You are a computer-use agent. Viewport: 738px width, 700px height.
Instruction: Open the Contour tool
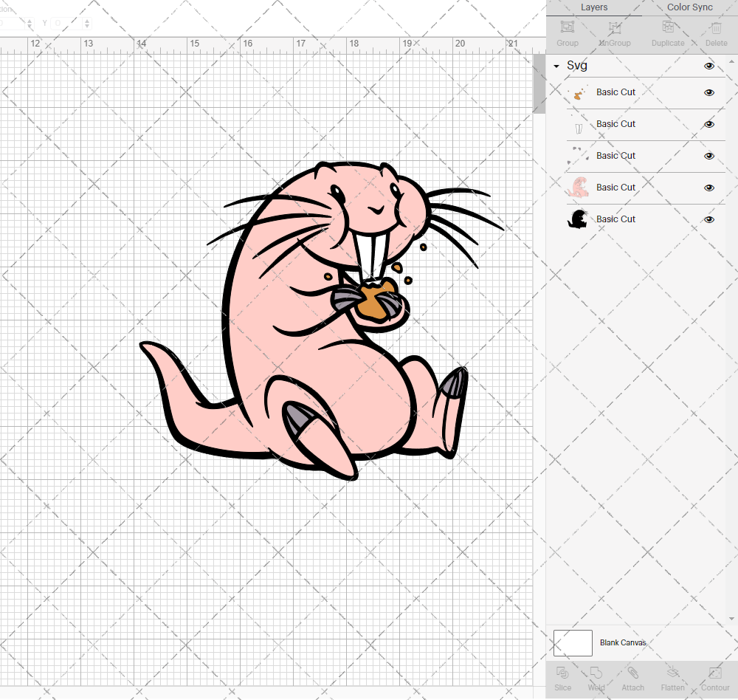point(714,679)
